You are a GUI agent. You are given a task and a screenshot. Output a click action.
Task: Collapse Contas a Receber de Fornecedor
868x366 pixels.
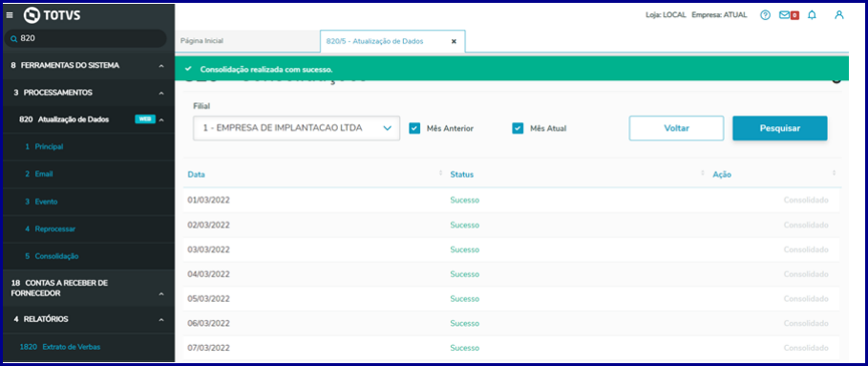pos(161,294)
